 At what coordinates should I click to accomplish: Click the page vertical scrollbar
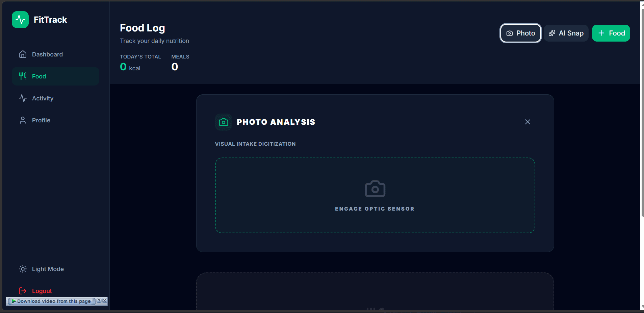pos(642,112)
